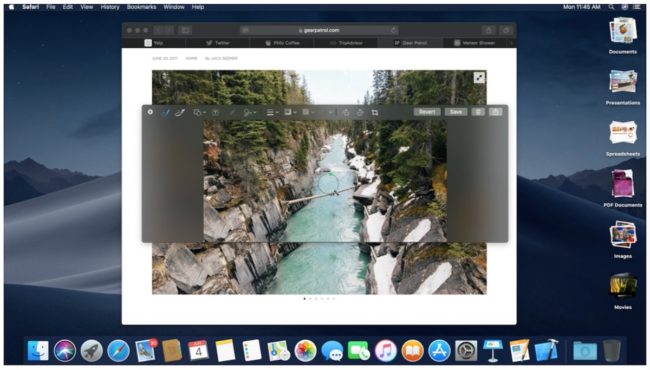
Task: Rotate the image left
Action: coord(346,112)
